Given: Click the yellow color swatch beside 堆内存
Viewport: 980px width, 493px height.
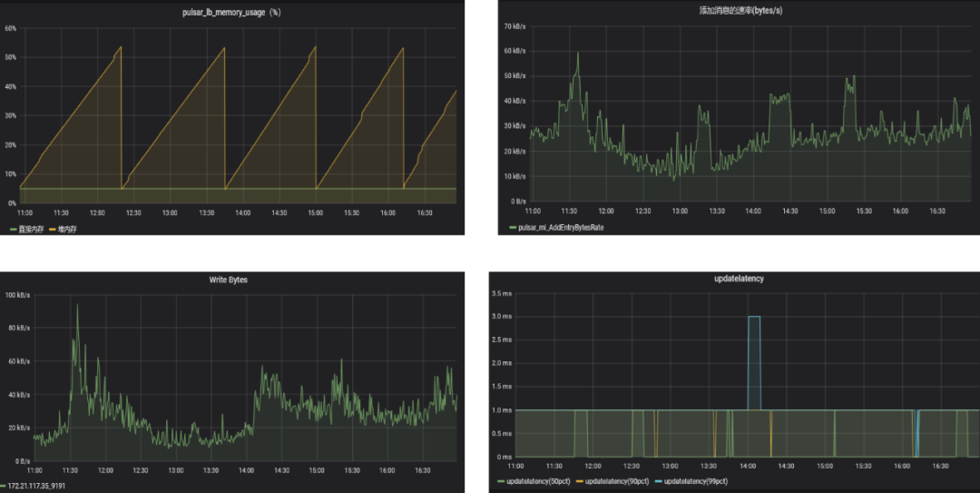Looking at the screenshot, I should (51, 229).
